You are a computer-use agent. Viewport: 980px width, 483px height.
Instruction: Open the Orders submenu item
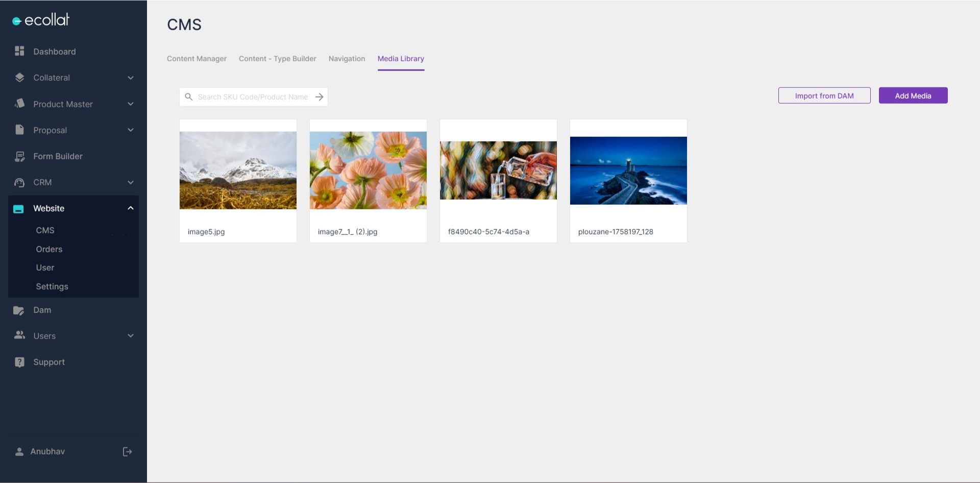(49, 249)
